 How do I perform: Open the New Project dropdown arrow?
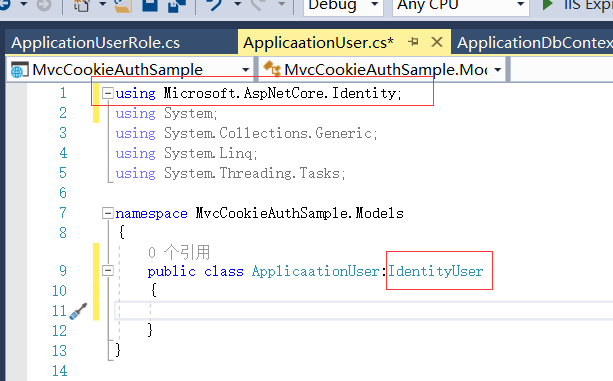(x=102, y=5)
